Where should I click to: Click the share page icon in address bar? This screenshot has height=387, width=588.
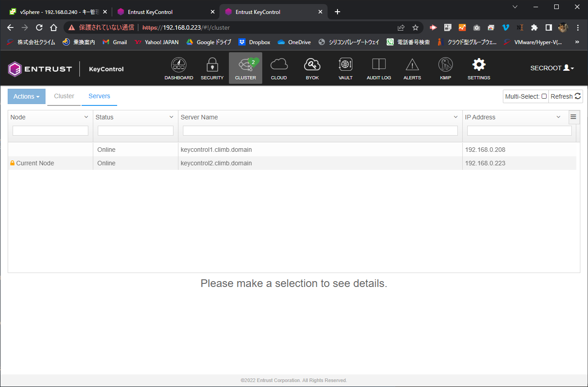401,27
